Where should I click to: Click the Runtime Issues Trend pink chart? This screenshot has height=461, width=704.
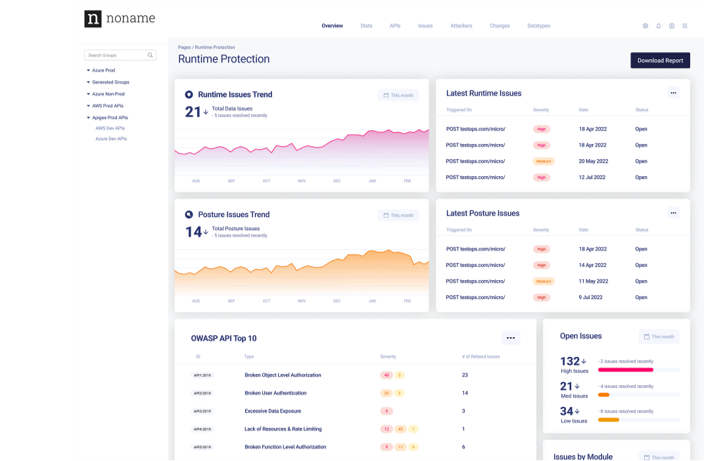coord(301,151)
